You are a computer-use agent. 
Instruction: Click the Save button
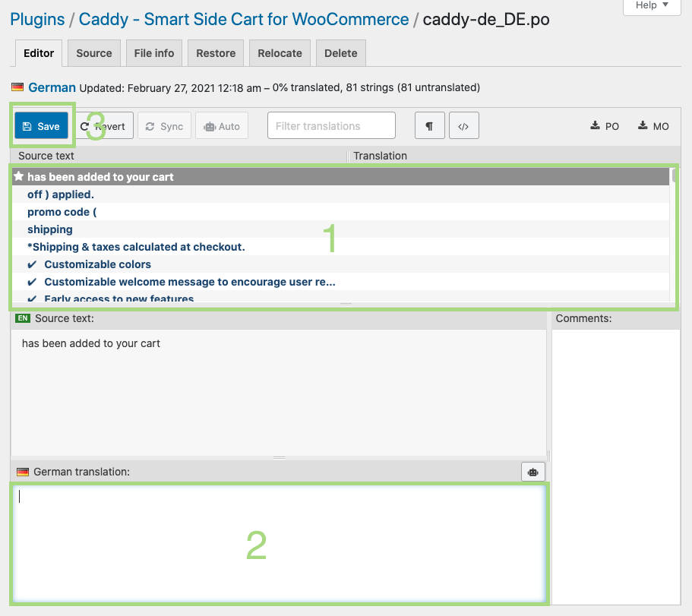click(42, 126)
